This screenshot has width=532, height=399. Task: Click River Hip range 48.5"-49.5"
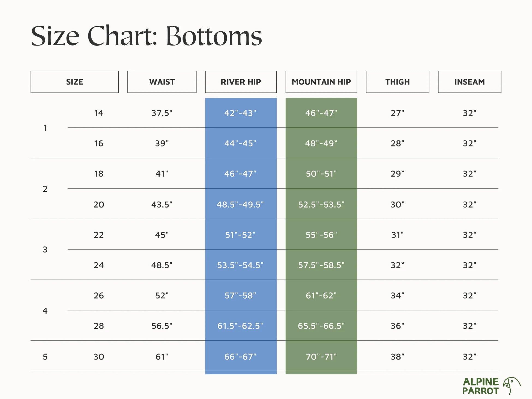click(240, 204)
